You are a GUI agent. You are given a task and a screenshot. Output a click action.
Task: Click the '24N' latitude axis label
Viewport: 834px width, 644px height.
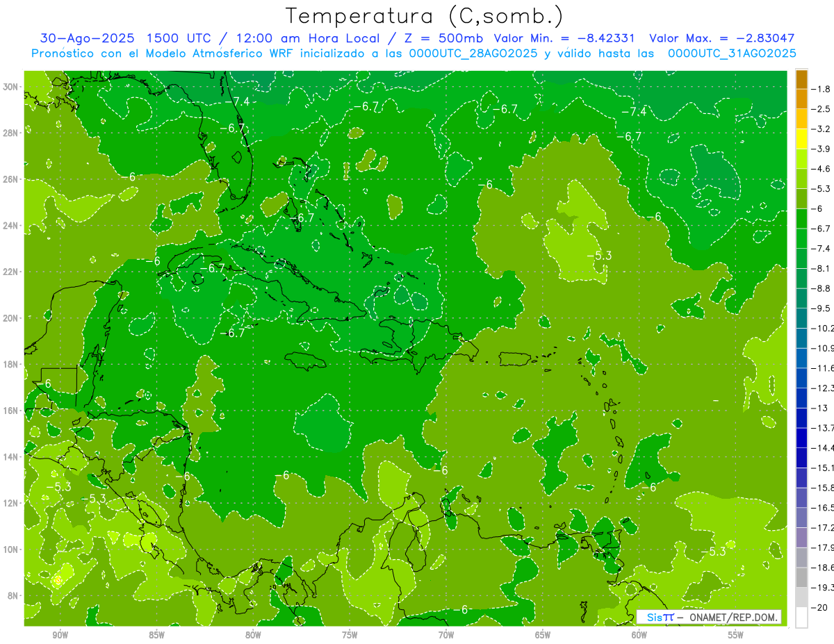point(12,225)
